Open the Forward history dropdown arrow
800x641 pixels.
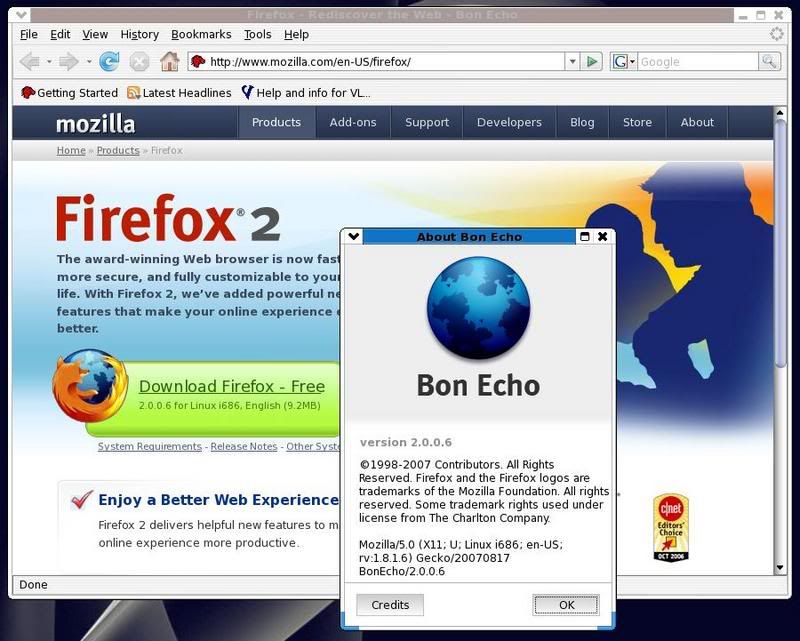point(89,62)
